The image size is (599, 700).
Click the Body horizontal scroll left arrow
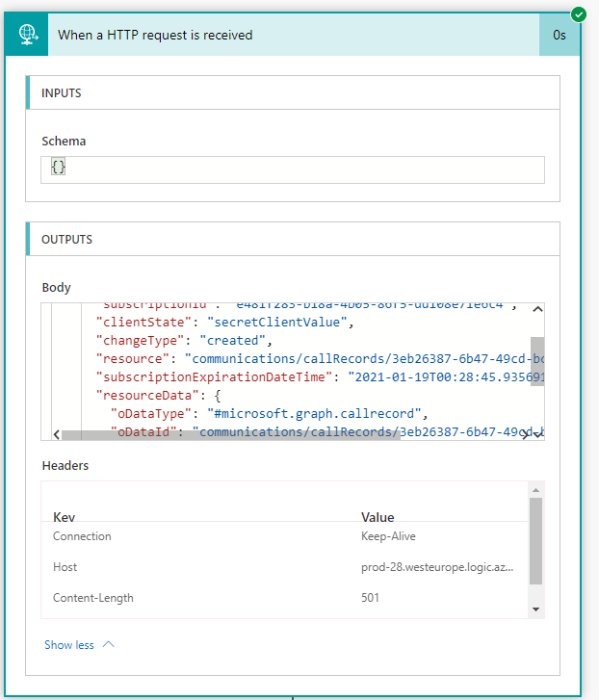[56, 435]
